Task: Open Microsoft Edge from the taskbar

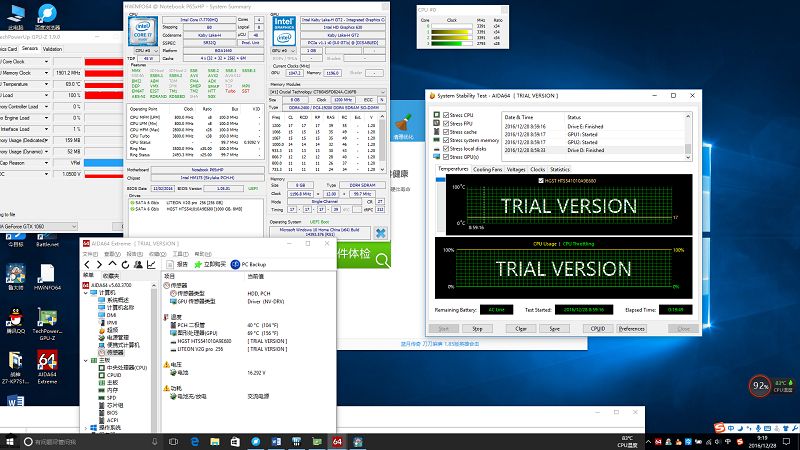Action: tap(194, 441)
